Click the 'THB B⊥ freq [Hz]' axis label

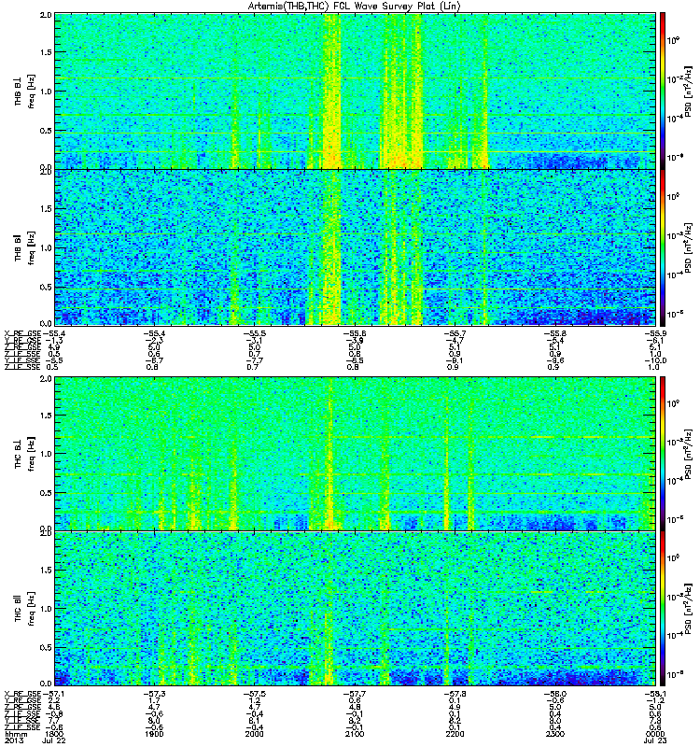25,91
